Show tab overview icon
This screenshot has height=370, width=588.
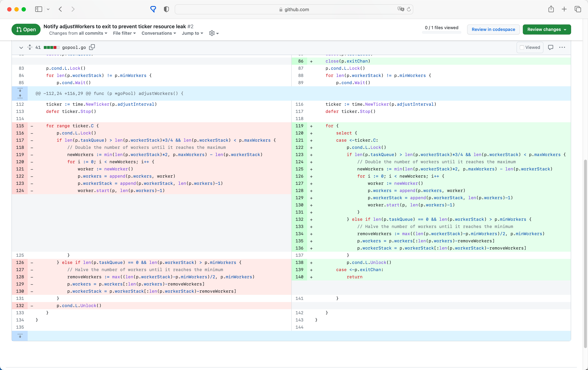pyautogui.click(x=578, y=9)
